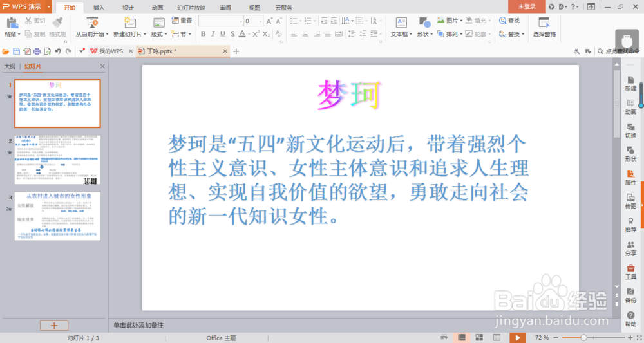Click the undo arrow
The image size is (644, 343).
tap(58, 51)
